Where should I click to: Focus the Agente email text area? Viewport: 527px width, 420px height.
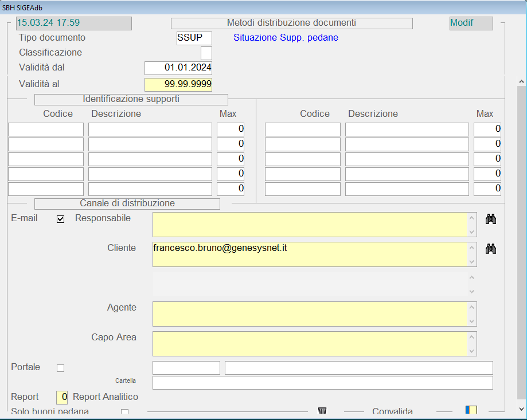pos(310,313)
